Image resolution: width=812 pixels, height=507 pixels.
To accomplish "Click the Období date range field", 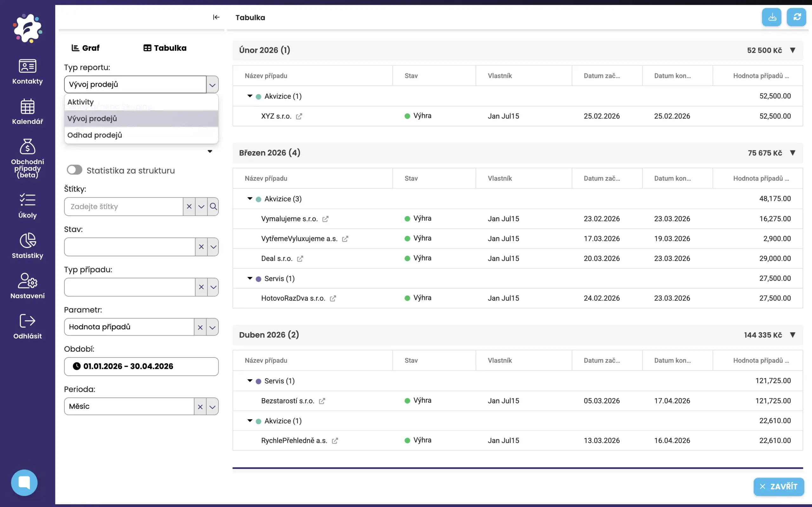I will pyautogui.click(x=141, y=366).
